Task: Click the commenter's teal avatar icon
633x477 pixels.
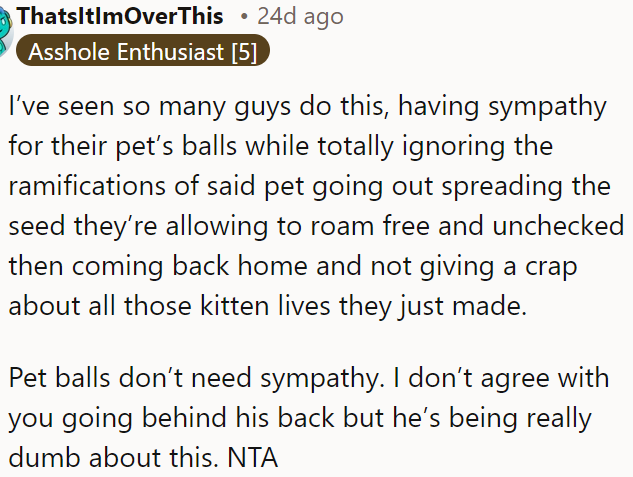Action: (x=6, y=25)
